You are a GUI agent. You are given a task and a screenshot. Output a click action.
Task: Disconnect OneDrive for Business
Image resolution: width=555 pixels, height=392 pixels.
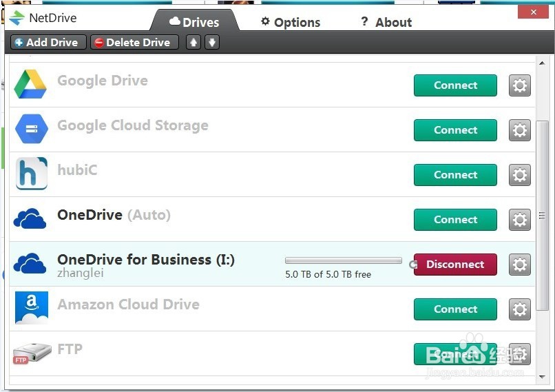click(x=455, y=265)
